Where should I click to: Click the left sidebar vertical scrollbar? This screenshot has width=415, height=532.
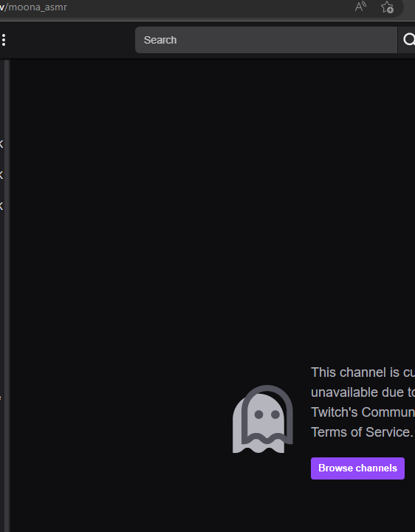(7, 295)
